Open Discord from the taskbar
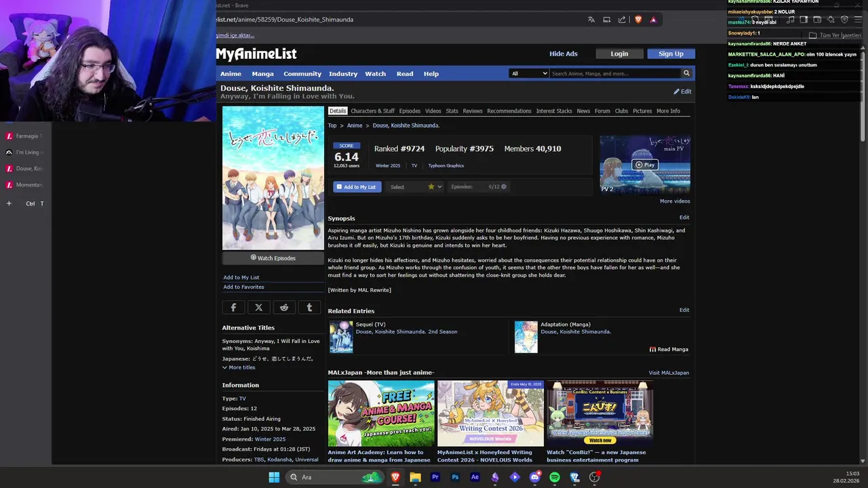 (534, 477)
